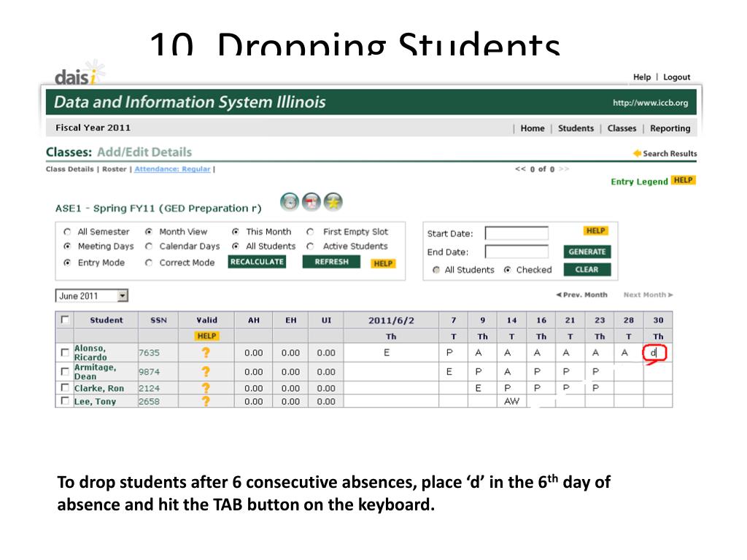Click SSN 2124
The image size is (747, 560).
[x=149, y=388]
